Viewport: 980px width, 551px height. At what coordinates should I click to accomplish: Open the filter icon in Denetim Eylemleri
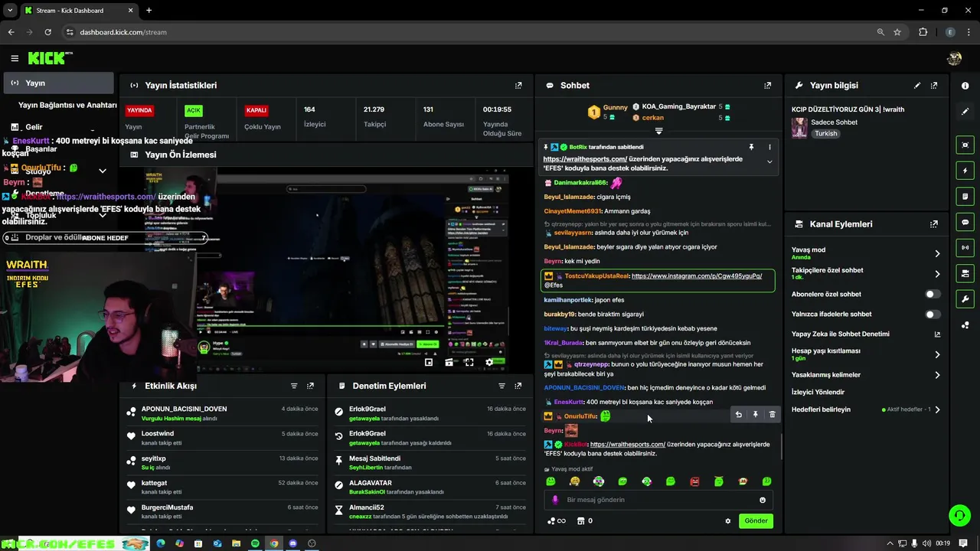(502, 386)
